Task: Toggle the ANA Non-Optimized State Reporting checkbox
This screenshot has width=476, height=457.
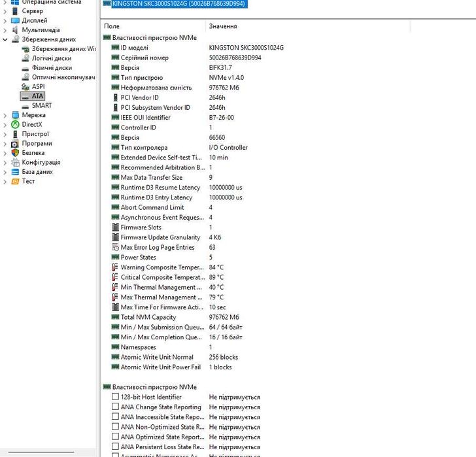Action: pos(115,426)
